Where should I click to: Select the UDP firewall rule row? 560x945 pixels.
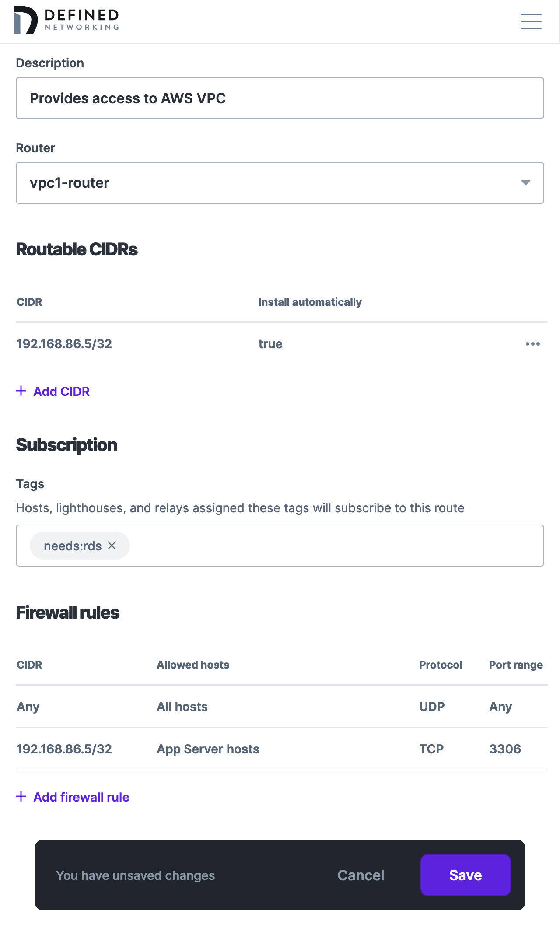pyautogui.click(x=280, y=706)
